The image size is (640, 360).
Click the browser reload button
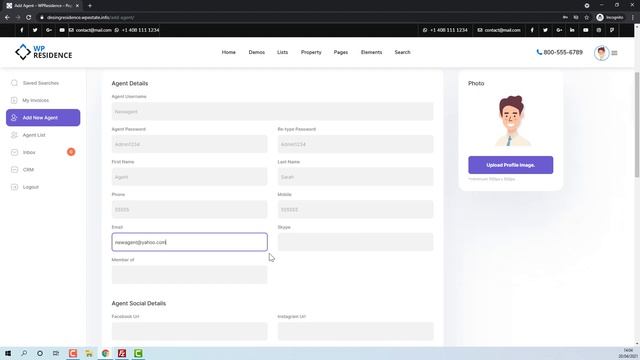click(x=29, y=18)
